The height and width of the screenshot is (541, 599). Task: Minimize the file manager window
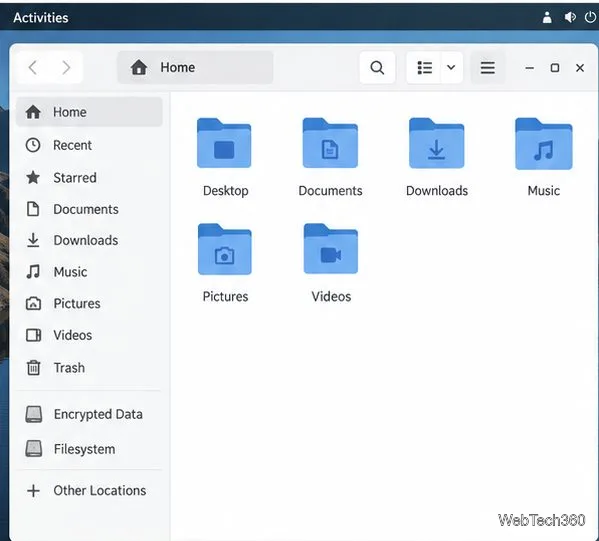point(529,68)
